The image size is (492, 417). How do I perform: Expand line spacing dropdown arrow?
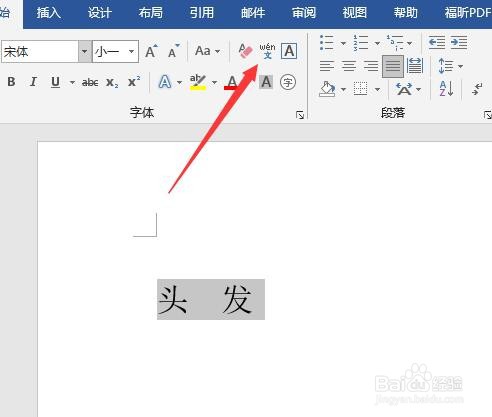tap(460, 66)
